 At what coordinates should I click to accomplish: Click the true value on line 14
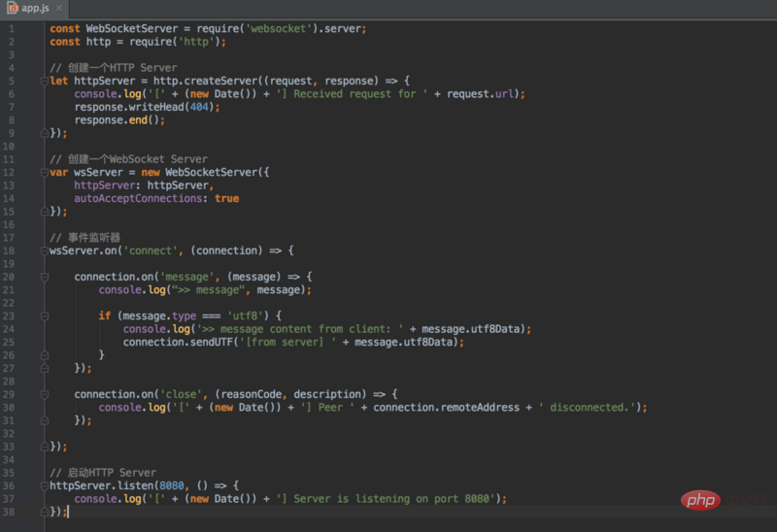tap(226, 198)
